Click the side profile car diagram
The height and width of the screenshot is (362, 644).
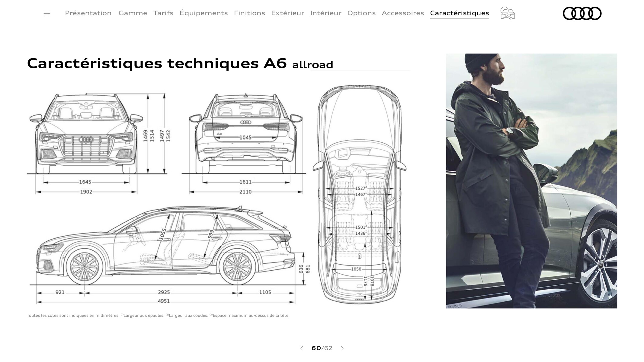pyautogui.click(x=165, y=246)
